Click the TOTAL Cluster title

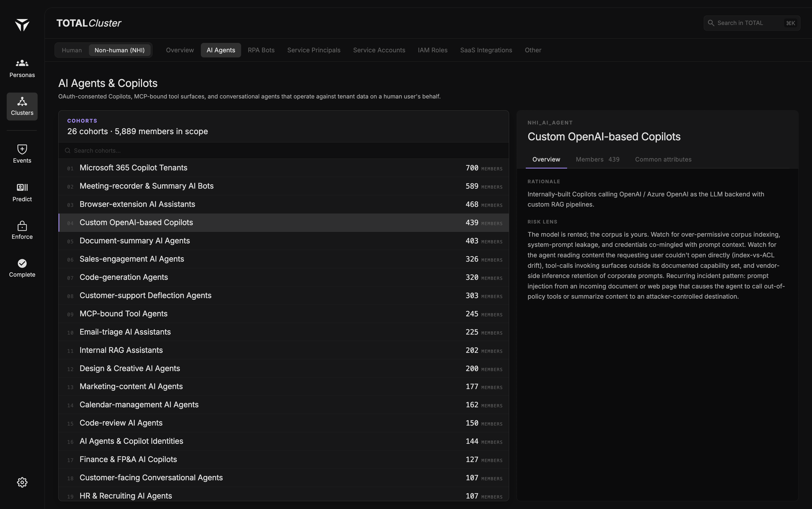point(89,23)
